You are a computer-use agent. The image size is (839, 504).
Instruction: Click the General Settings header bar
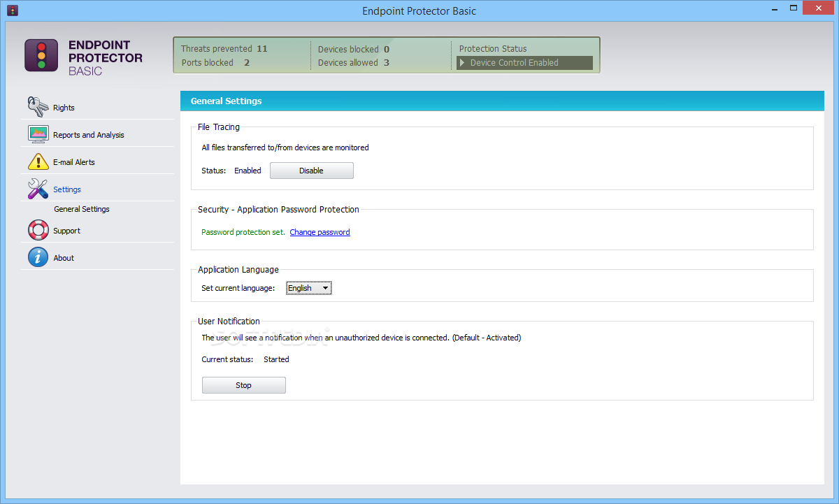pos(502,101)
